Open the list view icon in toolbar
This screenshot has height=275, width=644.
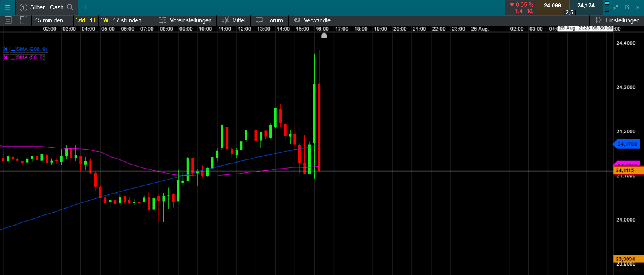coord(8,20)
